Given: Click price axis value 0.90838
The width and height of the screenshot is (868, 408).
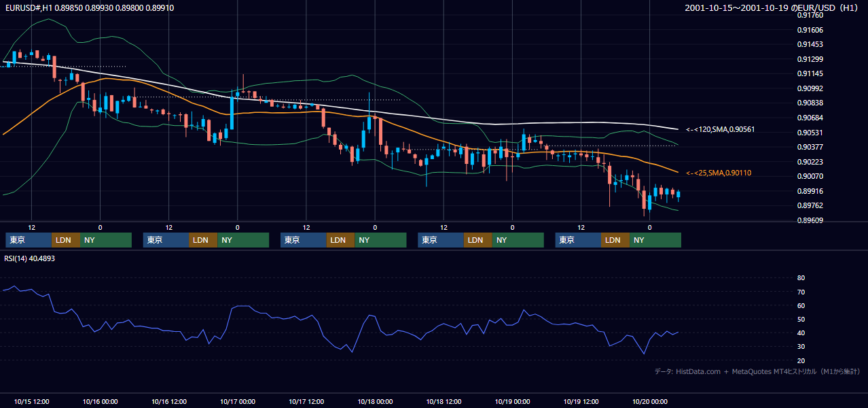Looking at the screenshot, I should coord(810,103).
